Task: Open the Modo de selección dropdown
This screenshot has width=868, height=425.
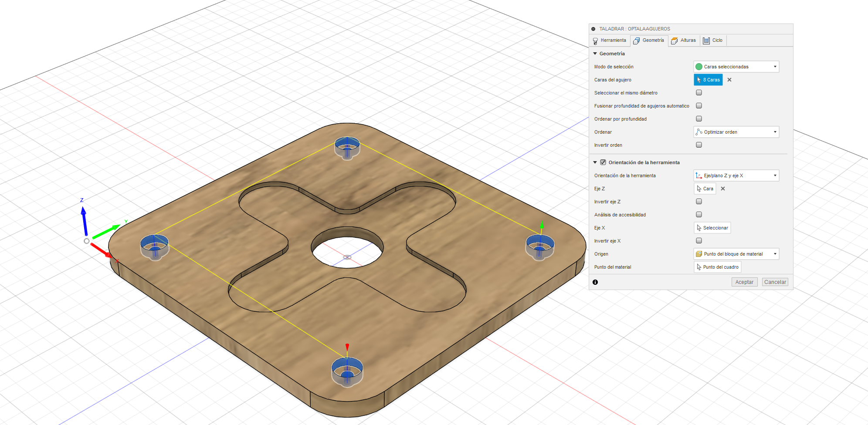Action: pos(736,67)
